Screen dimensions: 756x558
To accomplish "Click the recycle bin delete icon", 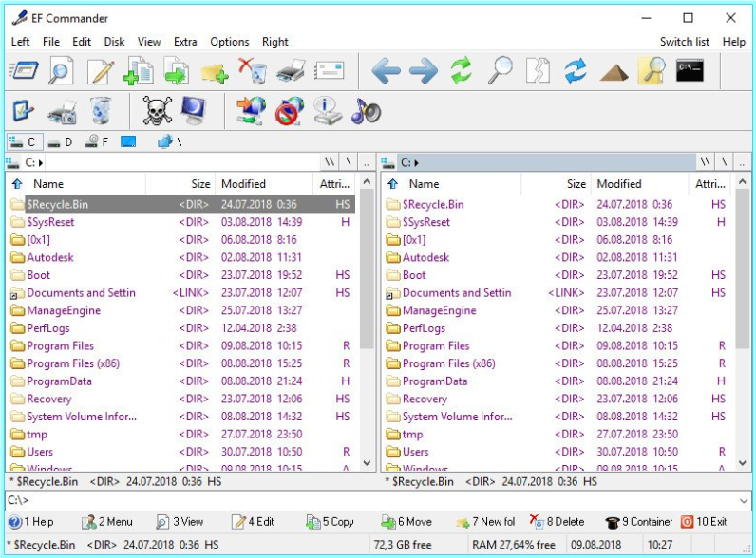I will tap(253, 71).
